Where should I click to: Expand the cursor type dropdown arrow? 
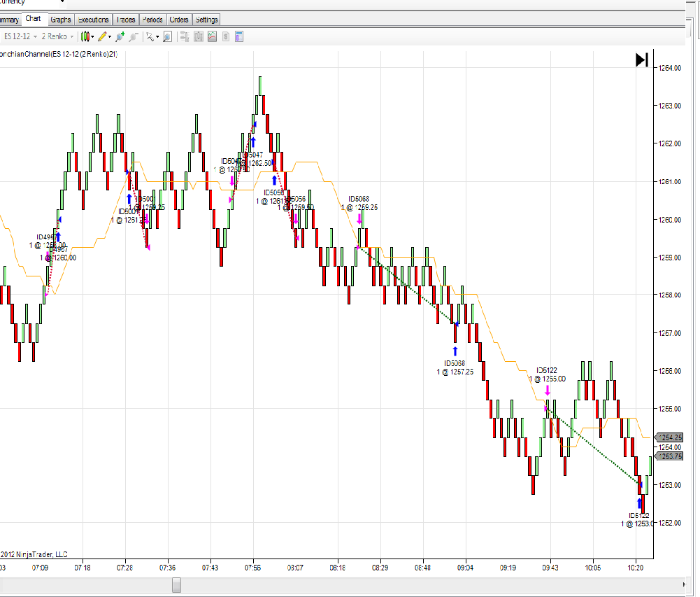pos(157,37)
